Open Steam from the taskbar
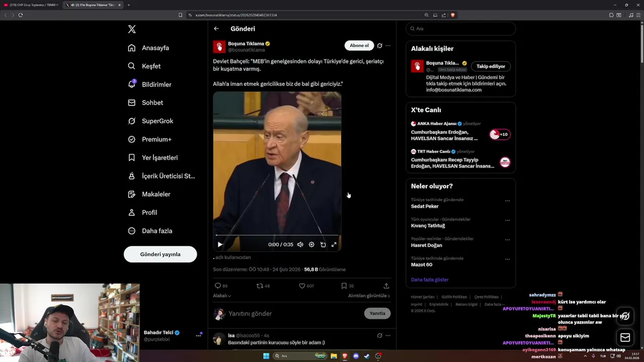The width and height of the screenshot is (644, 362). click(367, 356)
